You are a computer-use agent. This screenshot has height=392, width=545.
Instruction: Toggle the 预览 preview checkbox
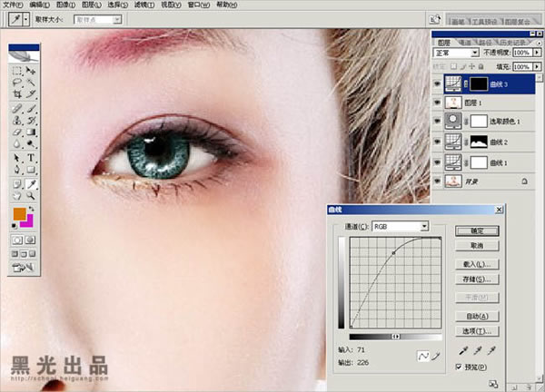(x=460, y=366)
